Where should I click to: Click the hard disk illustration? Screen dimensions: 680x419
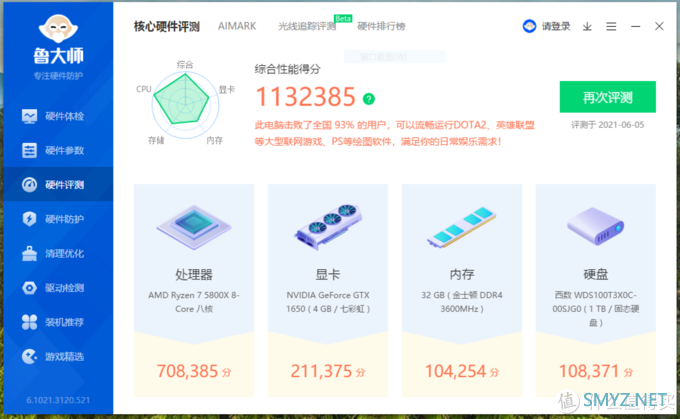click(596, 226)
